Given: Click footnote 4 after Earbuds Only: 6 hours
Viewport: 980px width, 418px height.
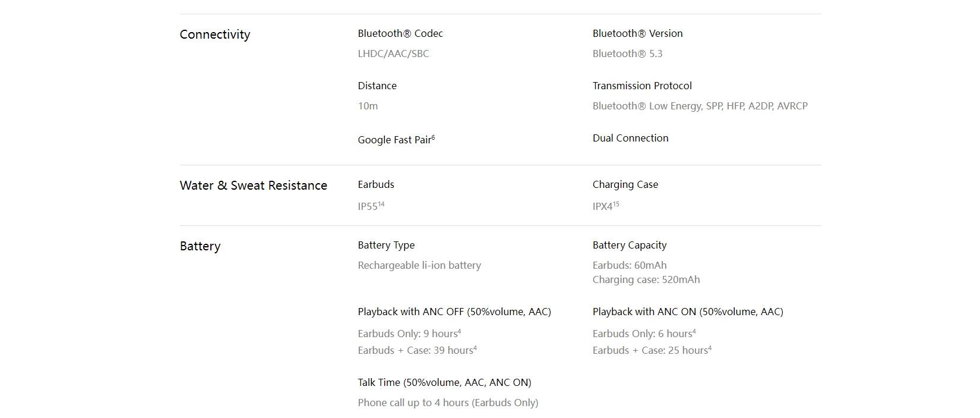Looking at the screenshot, I should click(694, 331).
